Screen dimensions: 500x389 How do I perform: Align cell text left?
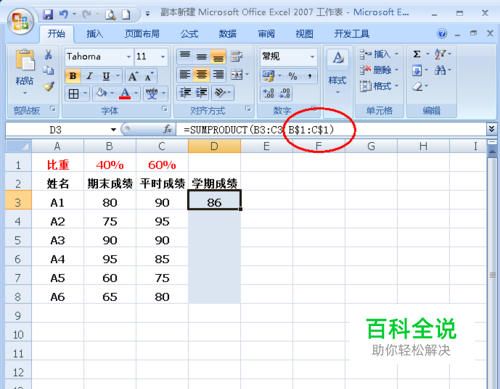(185, 74)
